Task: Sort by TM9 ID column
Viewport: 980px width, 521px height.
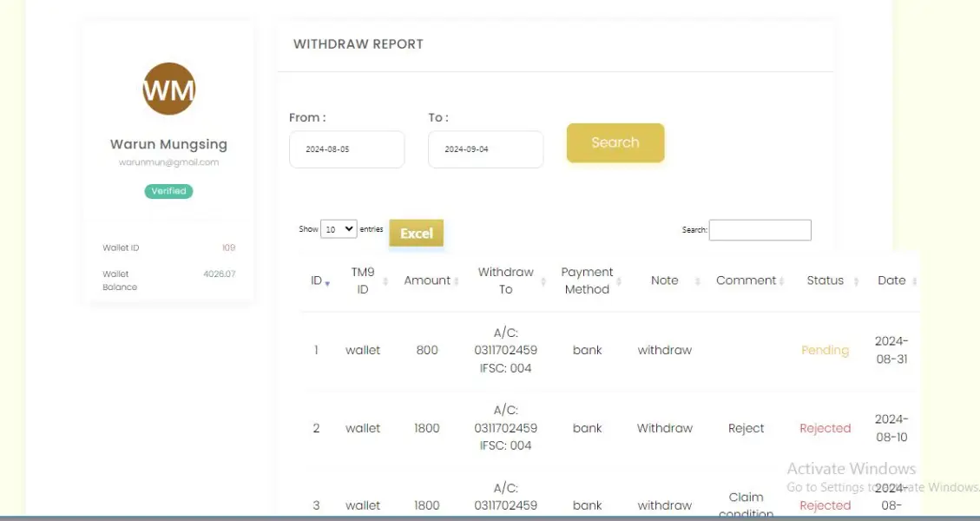Action: point(385,281)
